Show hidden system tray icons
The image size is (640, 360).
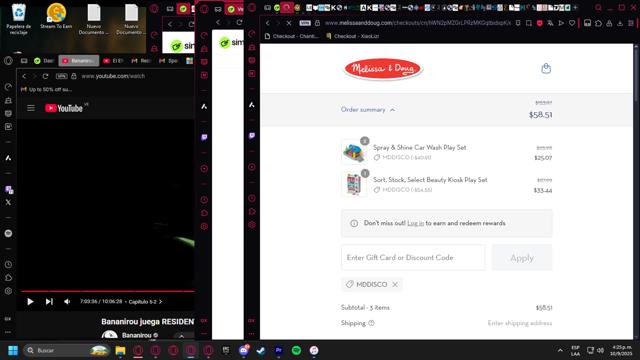(x=560, y=350)
